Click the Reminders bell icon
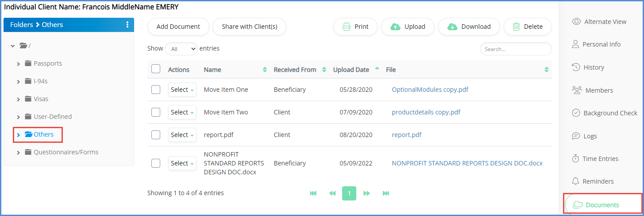 (x=576, y=181)
